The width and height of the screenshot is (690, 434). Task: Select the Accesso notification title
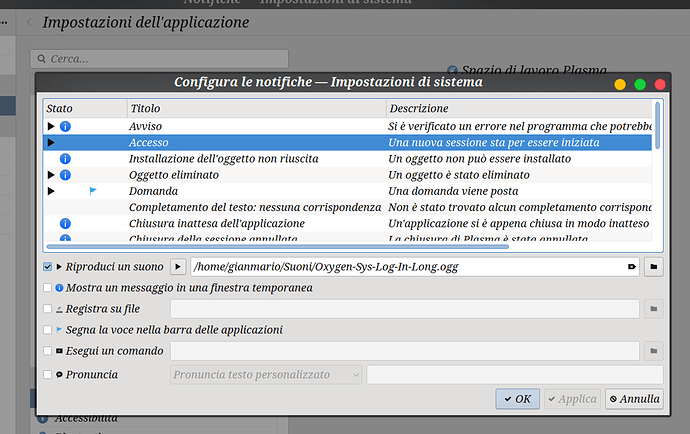click(149, 143)
